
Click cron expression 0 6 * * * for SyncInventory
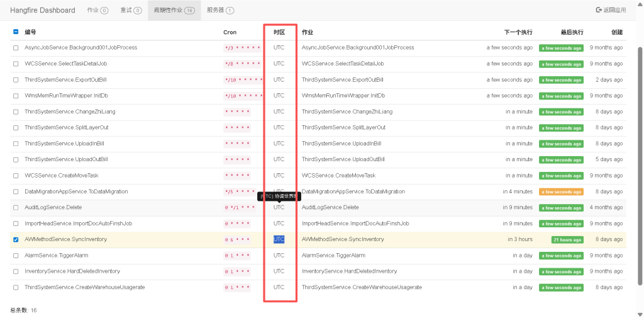(x=237, y=240)
